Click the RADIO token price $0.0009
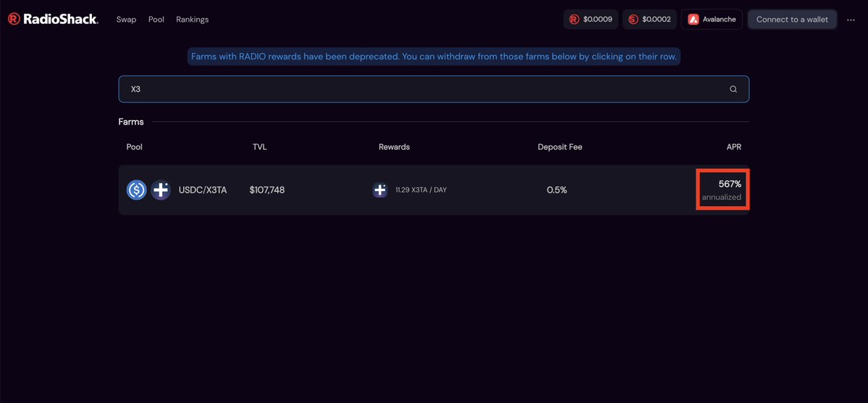The image size is (868, 403). pyautogui.click(x=591, y=20)
